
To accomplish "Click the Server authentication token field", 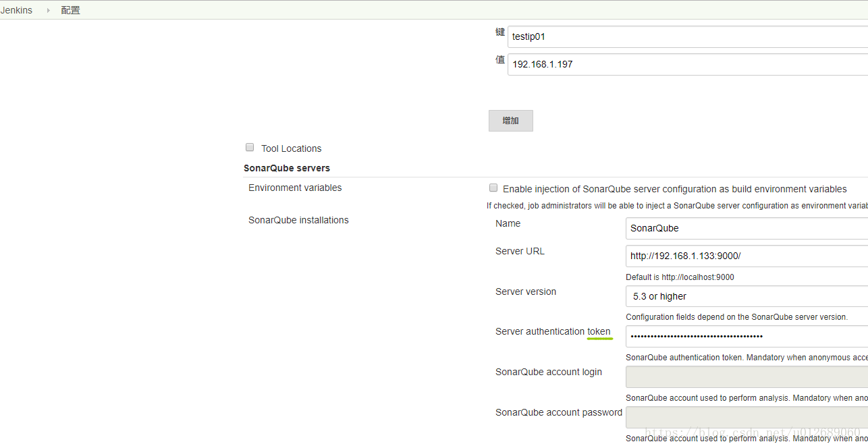I will tap(747, 336).
